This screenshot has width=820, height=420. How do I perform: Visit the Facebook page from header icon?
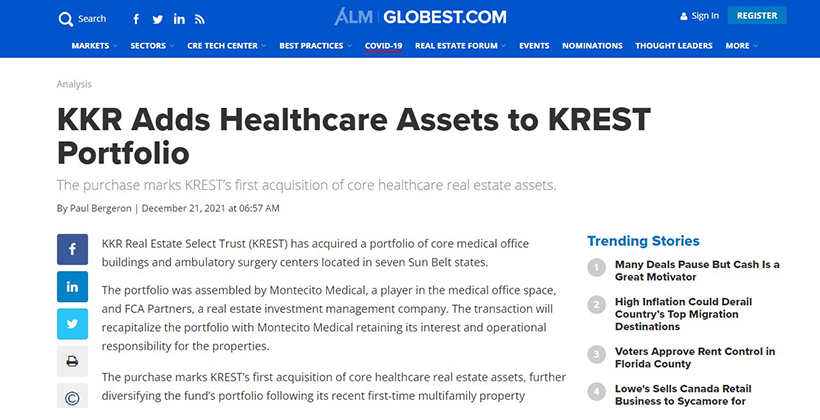tap(136, 19)
